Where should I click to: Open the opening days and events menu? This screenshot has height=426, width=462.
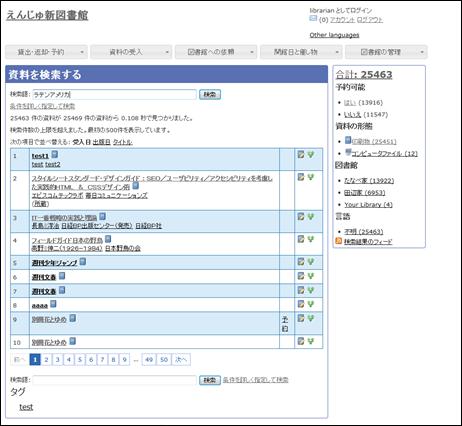301,52
